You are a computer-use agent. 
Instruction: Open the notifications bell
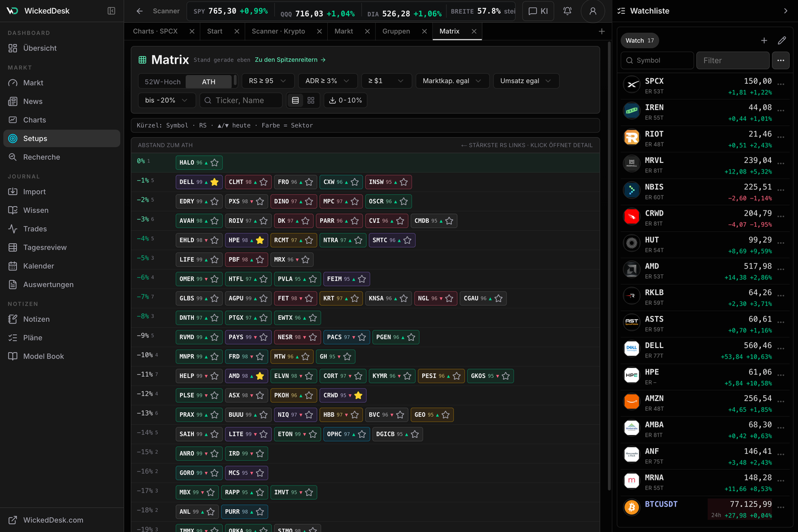[567, 11]
